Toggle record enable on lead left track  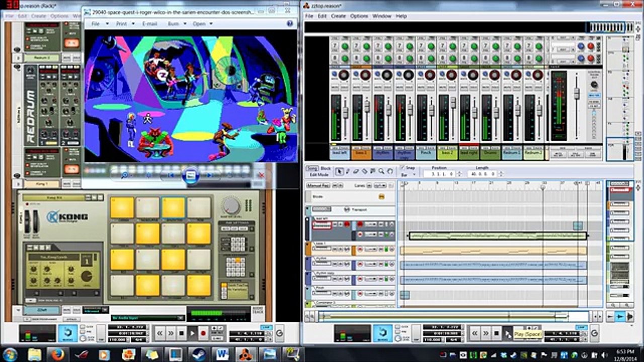[347, 224]
